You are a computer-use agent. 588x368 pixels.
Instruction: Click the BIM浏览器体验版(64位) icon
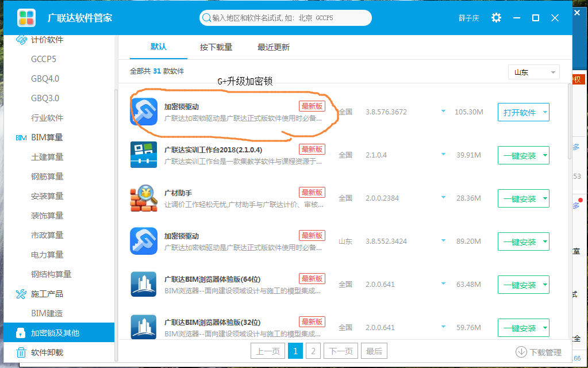click(x=144, y=284)
